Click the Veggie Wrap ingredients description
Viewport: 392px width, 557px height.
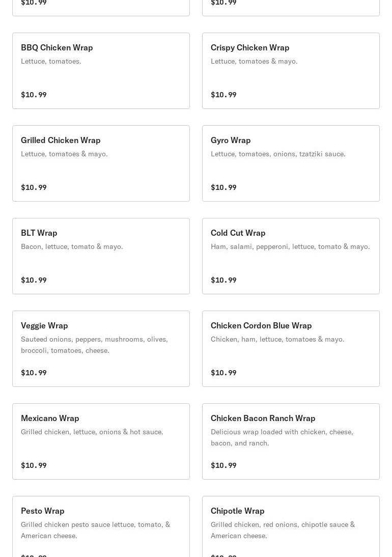click(x=94, y=345)
